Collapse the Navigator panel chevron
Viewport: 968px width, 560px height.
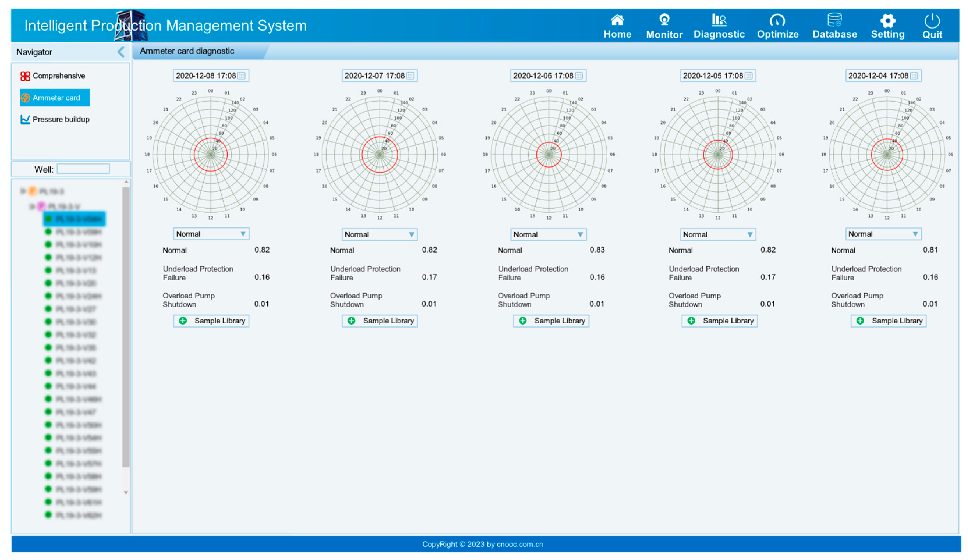pos(121,52)
